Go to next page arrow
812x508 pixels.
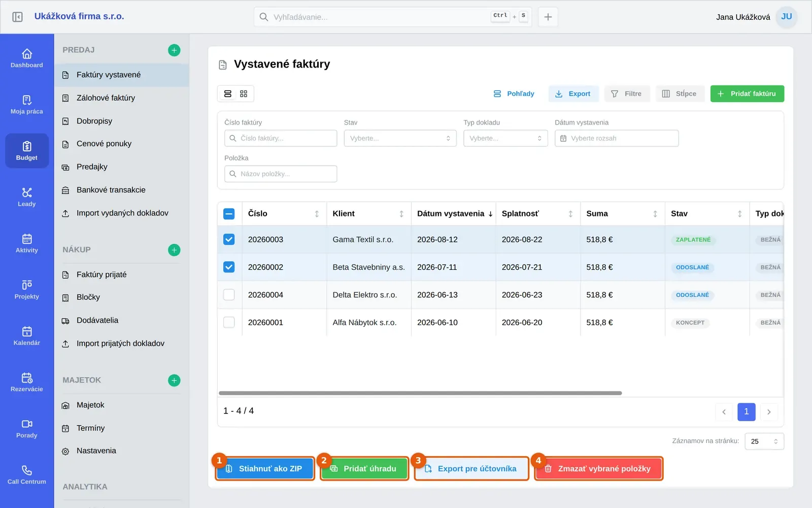[769, 412]
